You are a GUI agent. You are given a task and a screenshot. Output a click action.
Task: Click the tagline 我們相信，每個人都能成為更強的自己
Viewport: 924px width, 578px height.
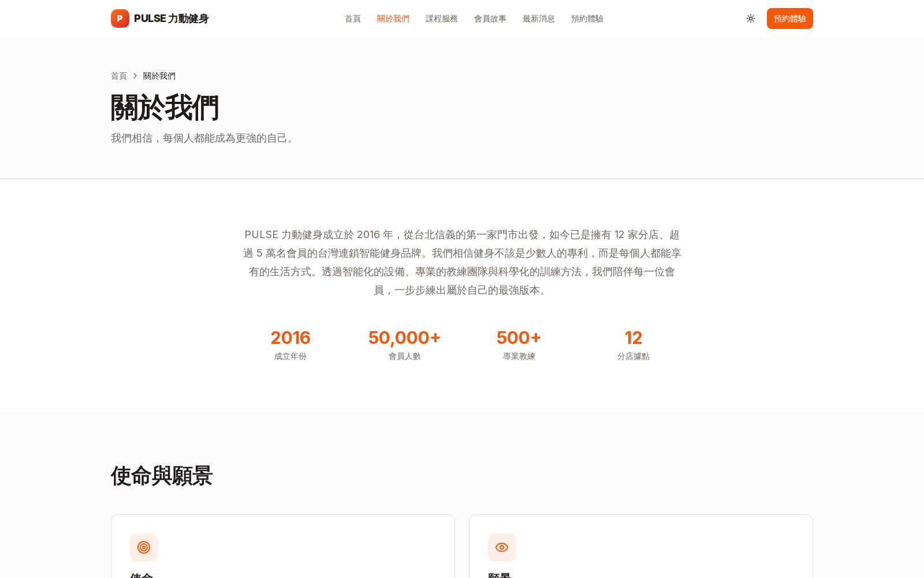(204, 138)
